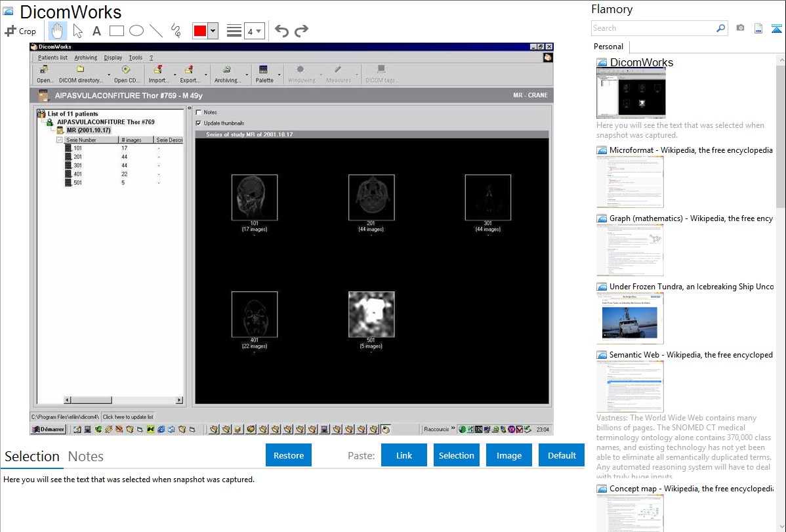Select the MR (2001.10.17) study node

click(89, 131)
